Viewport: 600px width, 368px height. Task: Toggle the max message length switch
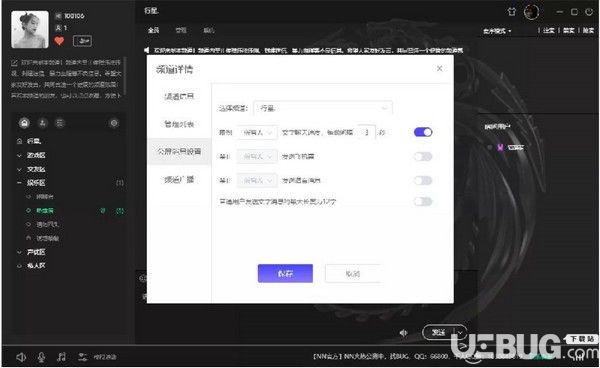tap(423, 201)
